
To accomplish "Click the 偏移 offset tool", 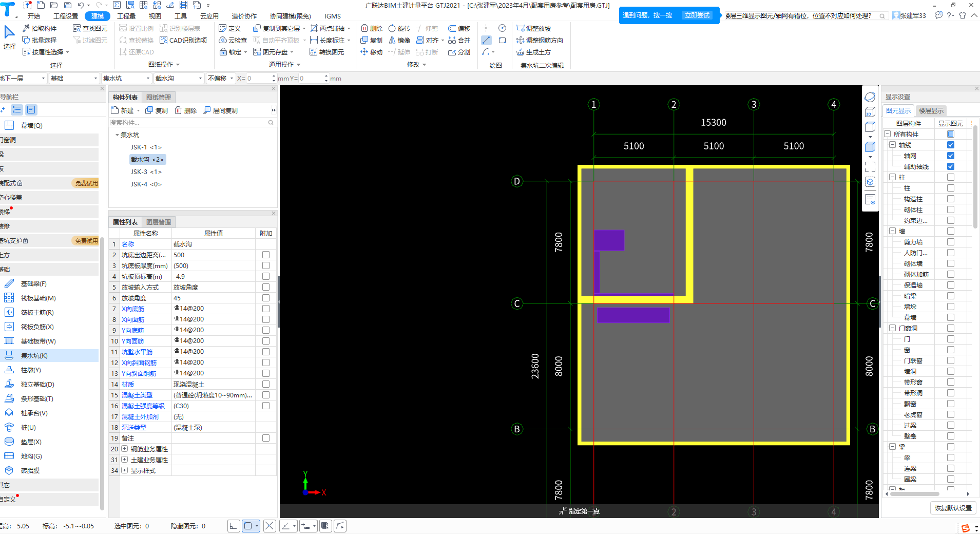I will (x=459, y=28).
